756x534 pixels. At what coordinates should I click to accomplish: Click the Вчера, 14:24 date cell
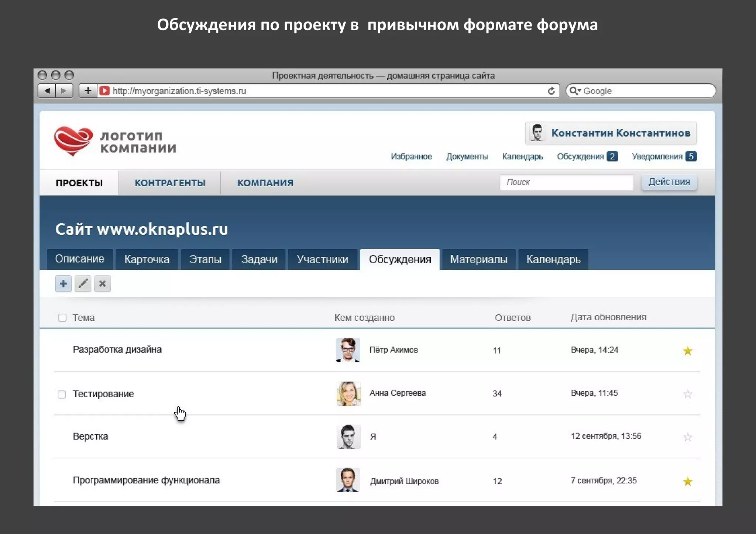(x=594, y=350)
